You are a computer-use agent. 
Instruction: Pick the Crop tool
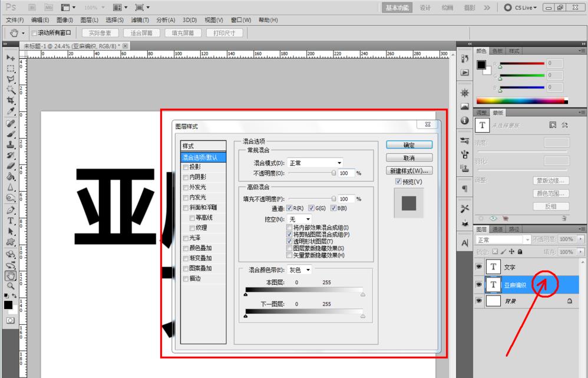point(10,99)
